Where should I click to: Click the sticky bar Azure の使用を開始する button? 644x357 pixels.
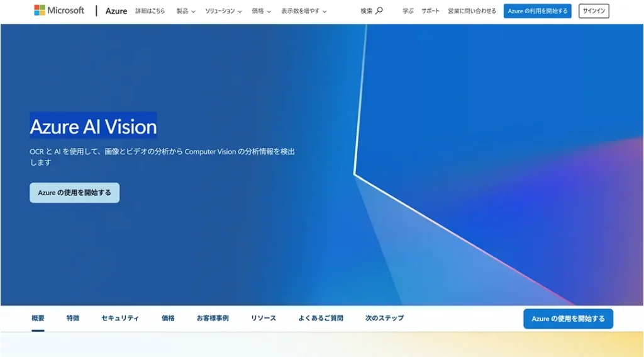click(x=568, y=319)
